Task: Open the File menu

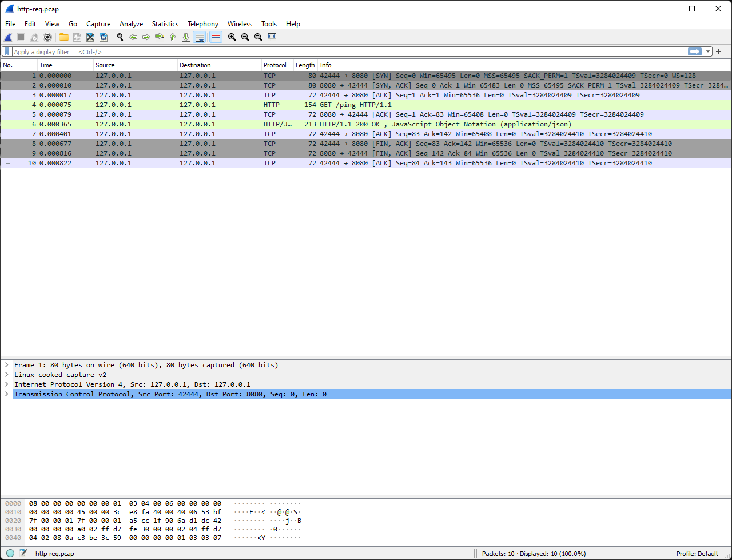Action: click(x=10, y=24)
